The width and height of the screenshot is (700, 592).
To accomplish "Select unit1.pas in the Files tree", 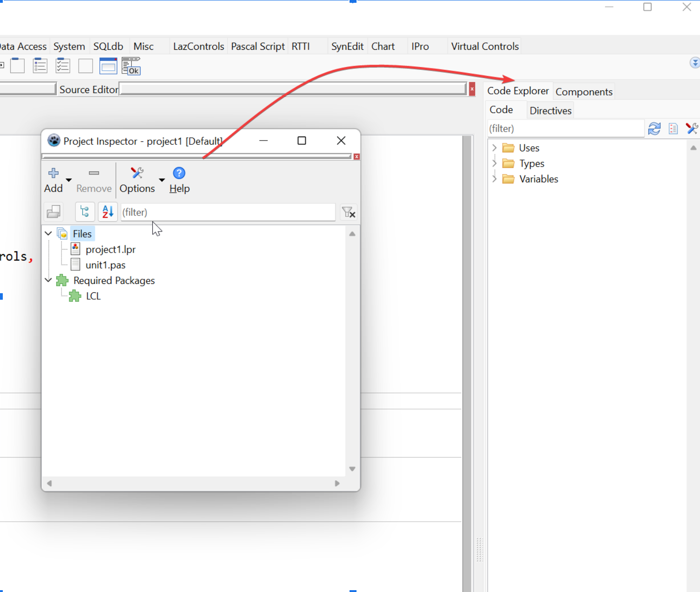I will 106,265.
